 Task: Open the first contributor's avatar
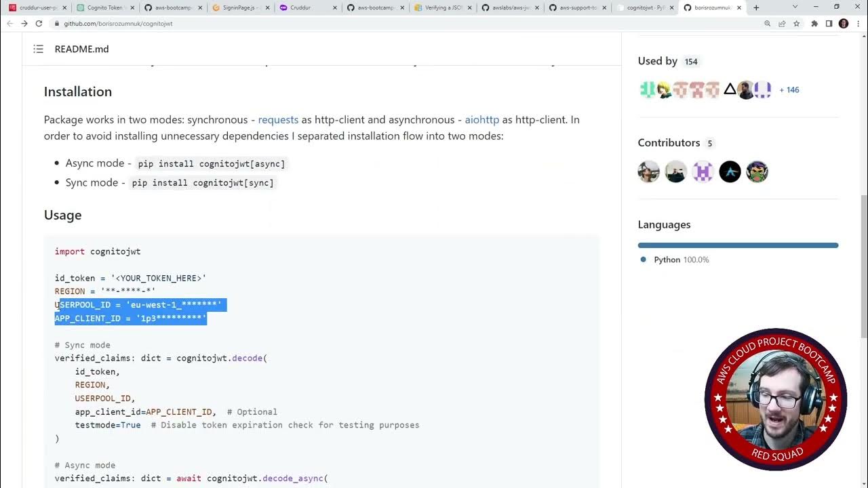click(x=649, y=171)
